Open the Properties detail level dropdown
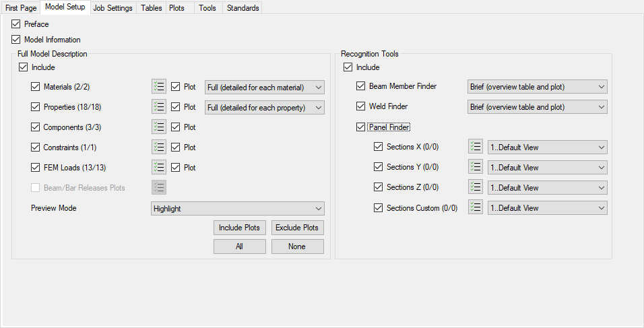The image size is (644, 328). 265,108
